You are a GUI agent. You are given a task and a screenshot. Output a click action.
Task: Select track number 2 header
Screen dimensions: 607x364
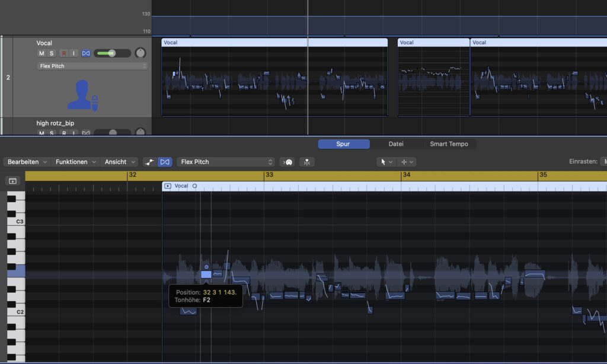coord(8,78)
